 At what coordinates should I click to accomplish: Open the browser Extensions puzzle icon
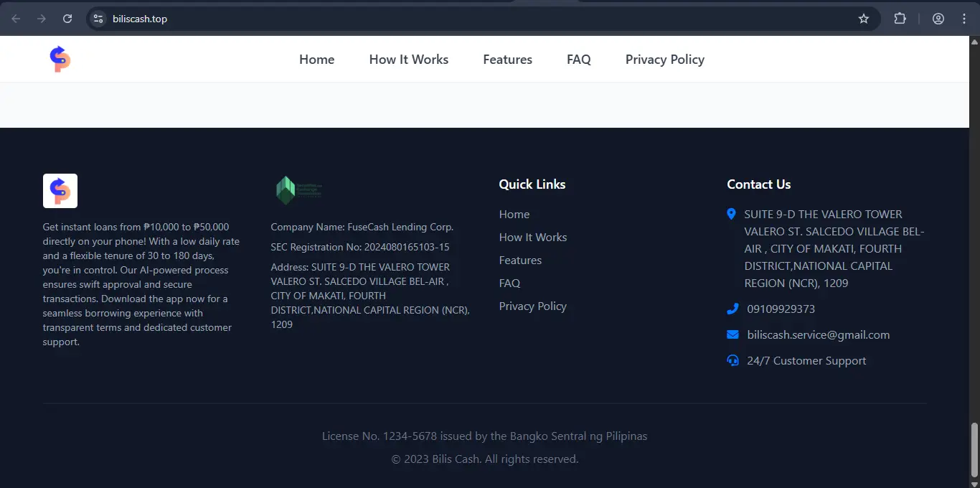(x=900, y=19)
